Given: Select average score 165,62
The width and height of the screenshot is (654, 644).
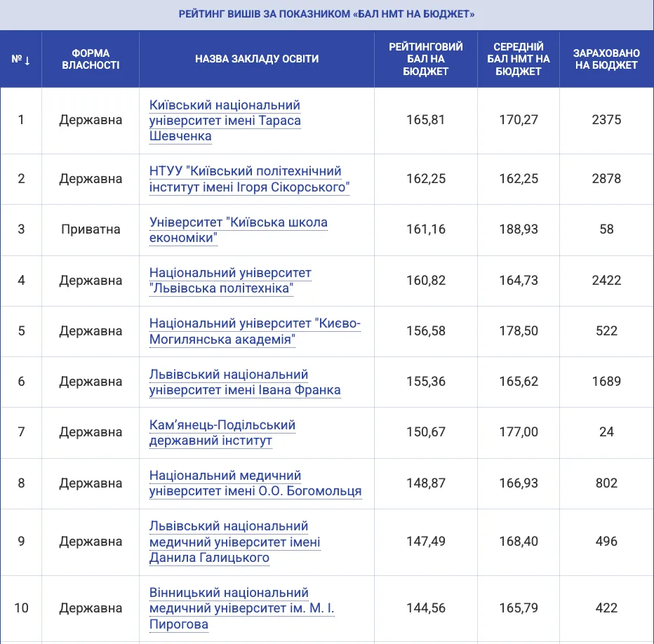Looking at the screenshot, I should point(519,382).
